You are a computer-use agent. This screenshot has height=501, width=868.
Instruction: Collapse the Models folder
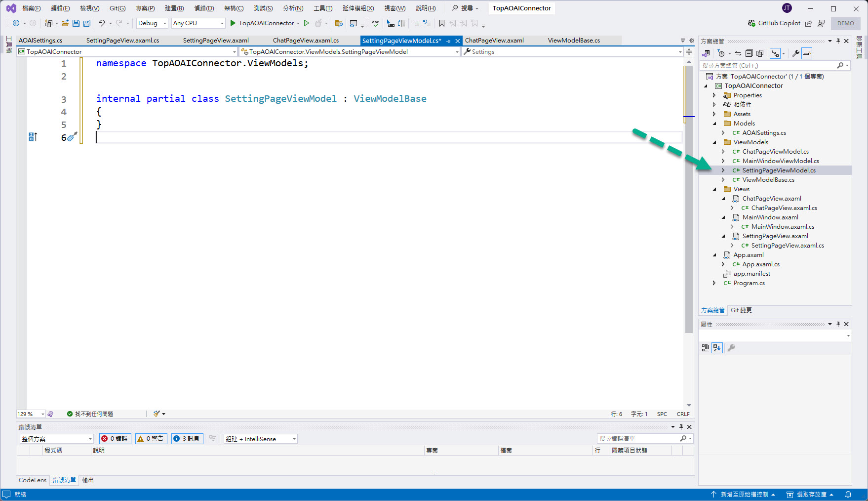tap(714, 124)
